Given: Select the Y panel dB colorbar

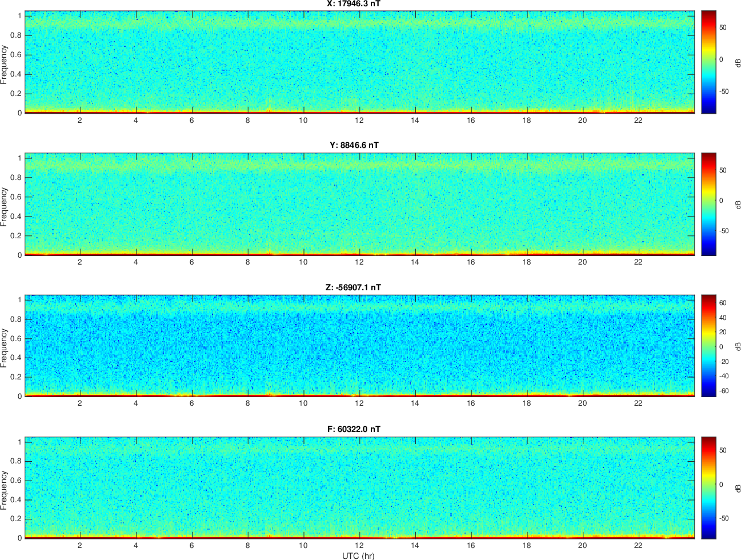Looking at the screenshot, I should (x=708, y=204).
